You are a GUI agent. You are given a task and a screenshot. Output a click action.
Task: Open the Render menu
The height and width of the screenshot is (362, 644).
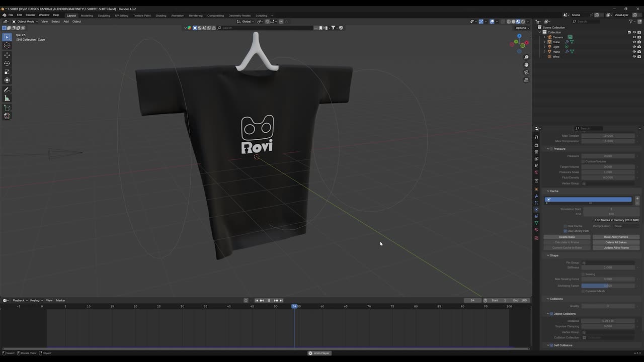[x=30, y=15]
